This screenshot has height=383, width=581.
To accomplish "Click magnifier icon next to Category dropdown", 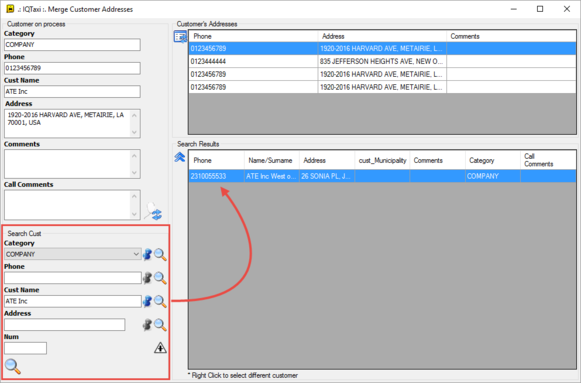I will tap(160, 254).
